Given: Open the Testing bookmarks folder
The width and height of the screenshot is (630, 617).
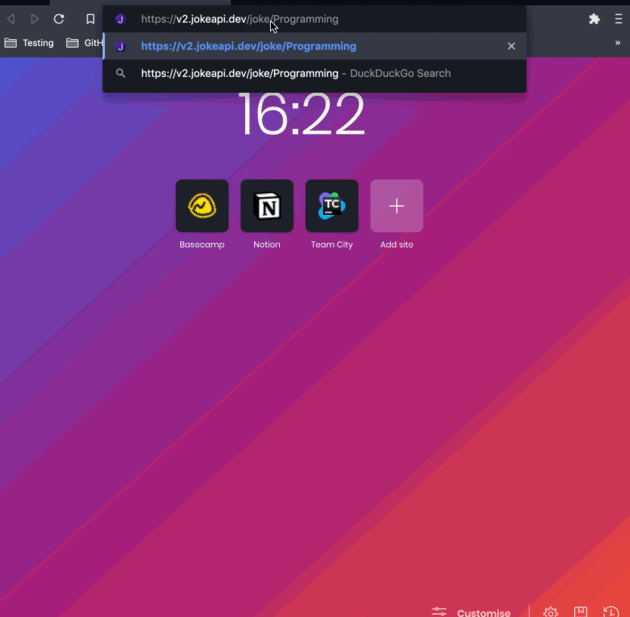Looking at the screenshot, I should click(x=29, y=43).
